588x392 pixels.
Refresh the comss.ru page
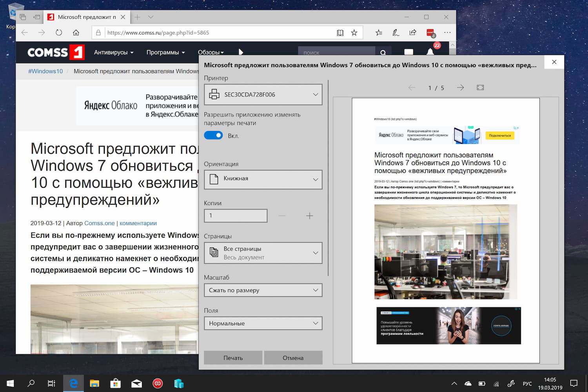(x=59, y=33)
